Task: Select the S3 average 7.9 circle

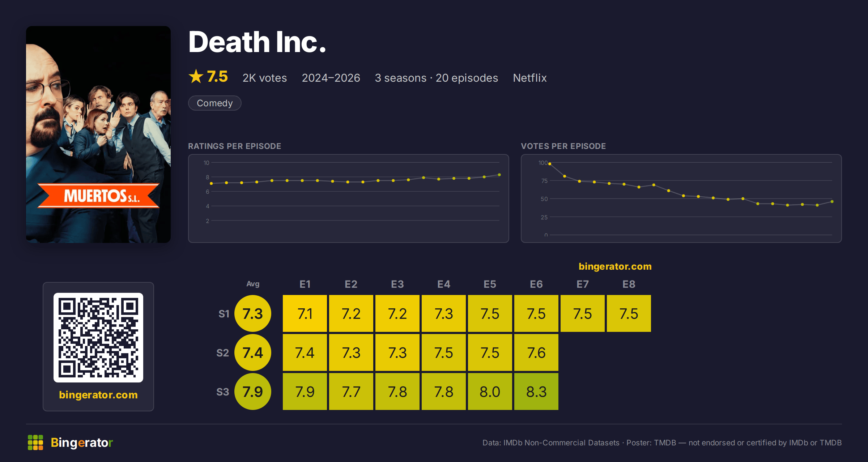Action: pos(253,392)
